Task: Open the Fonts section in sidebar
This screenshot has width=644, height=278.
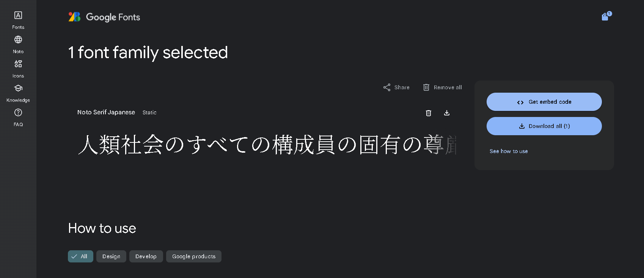Action: pyautogui.click(x=18, y=20)
